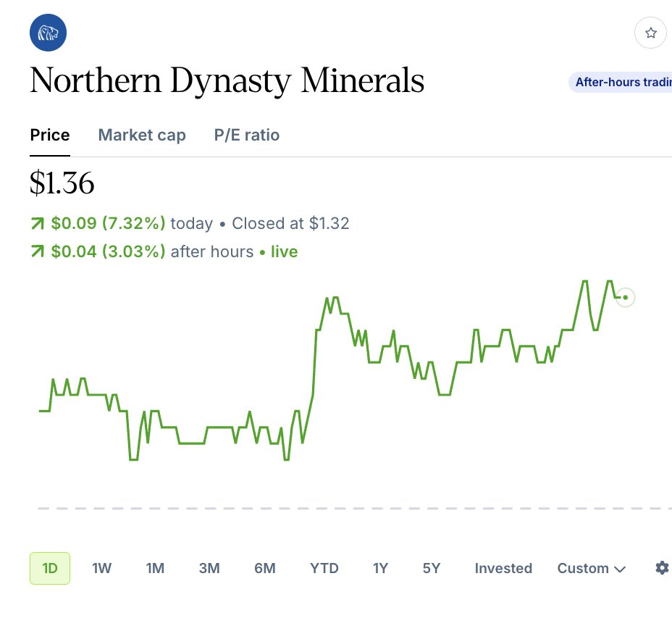The height and width of the screenshot is (626, 672).
Task: Select the 5Y time range
Action: 432,568
